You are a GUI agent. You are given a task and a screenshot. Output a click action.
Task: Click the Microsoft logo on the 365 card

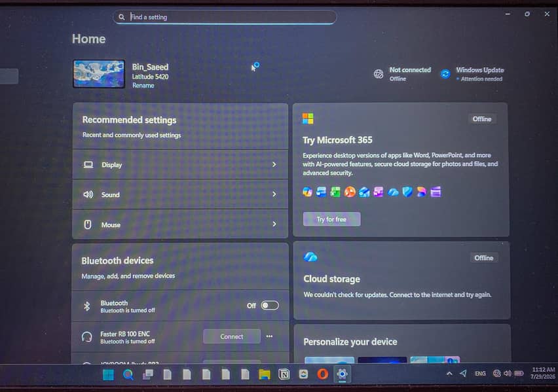click(308, 118)
